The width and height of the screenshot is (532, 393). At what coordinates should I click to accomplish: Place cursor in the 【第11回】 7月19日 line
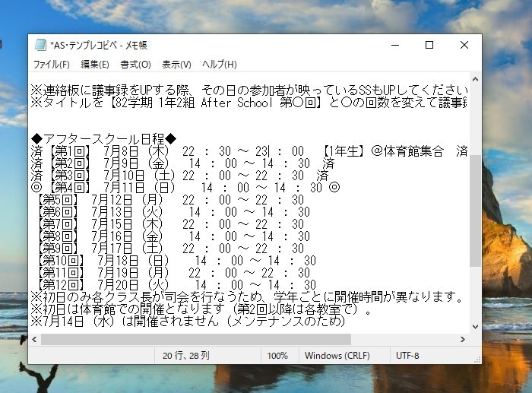tap(173, 273)
